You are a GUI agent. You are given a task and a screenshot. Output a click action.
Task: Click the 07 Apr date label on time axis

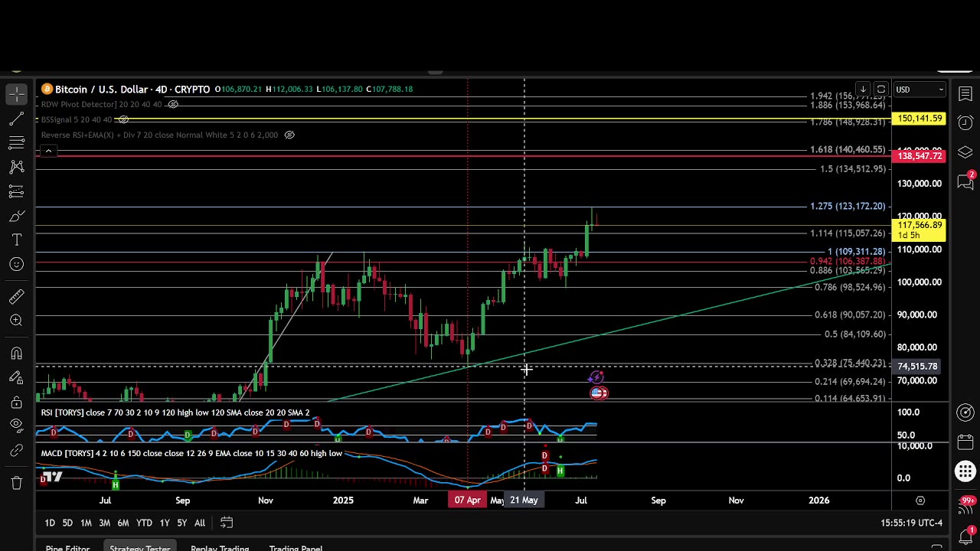click(x=468, y=500)
